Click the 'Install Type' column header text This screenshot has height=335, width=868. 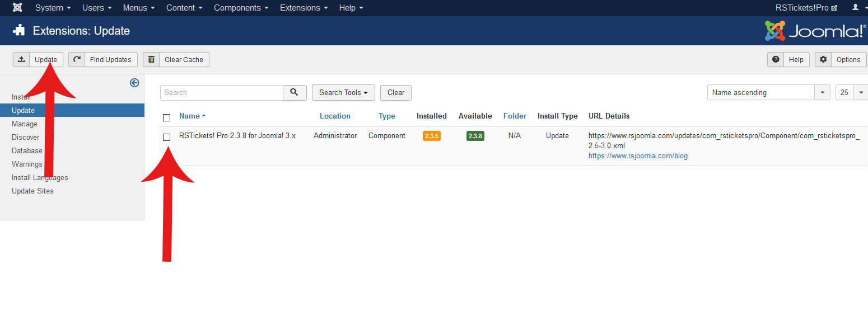pos(558,116)
